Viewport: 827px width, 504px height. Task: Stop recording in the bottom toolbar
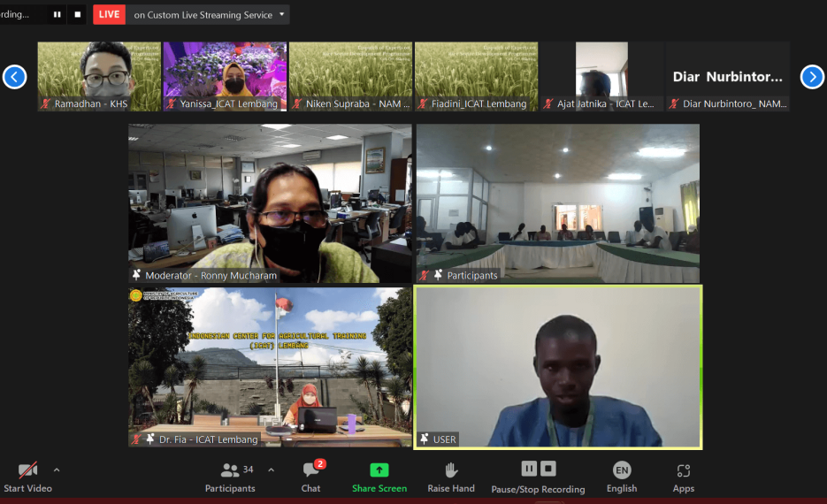click(x=548, y=469)
